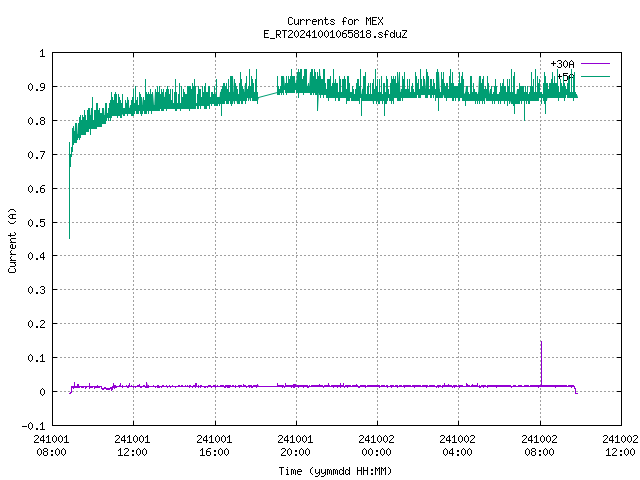
Task: Click y-axis tick value 0.1
Action: tap(36, 358)
